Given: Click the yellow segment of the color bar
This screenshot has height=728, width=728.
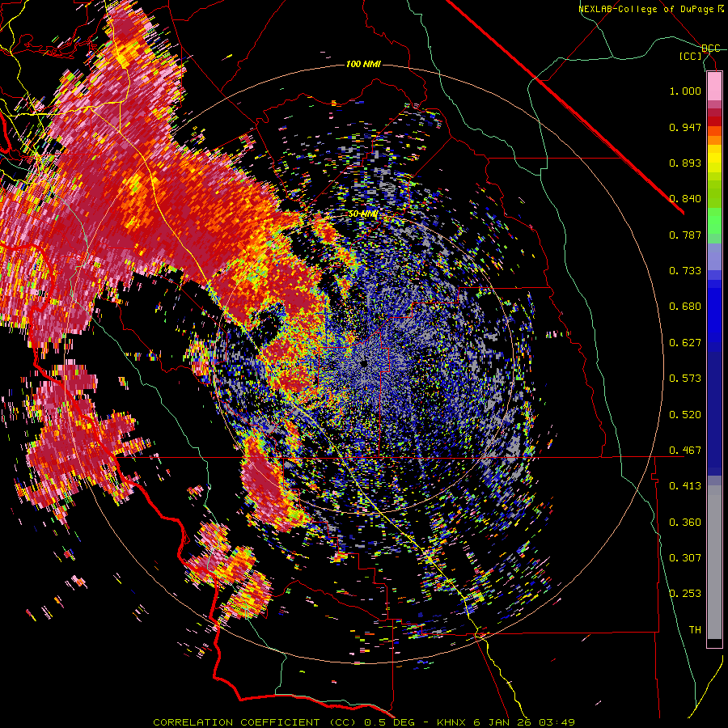Looking at the screenshot, I should 714,159.
